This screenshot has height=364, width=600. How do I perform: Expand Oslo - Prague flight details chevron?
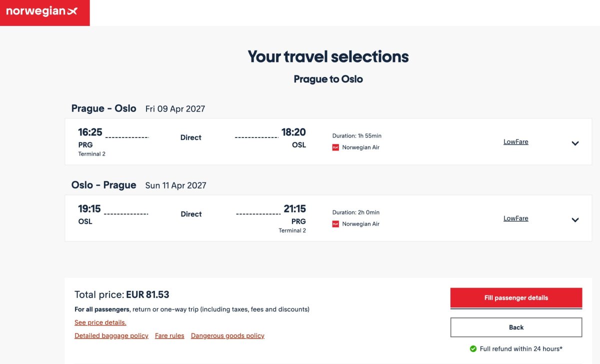[575, 219]
